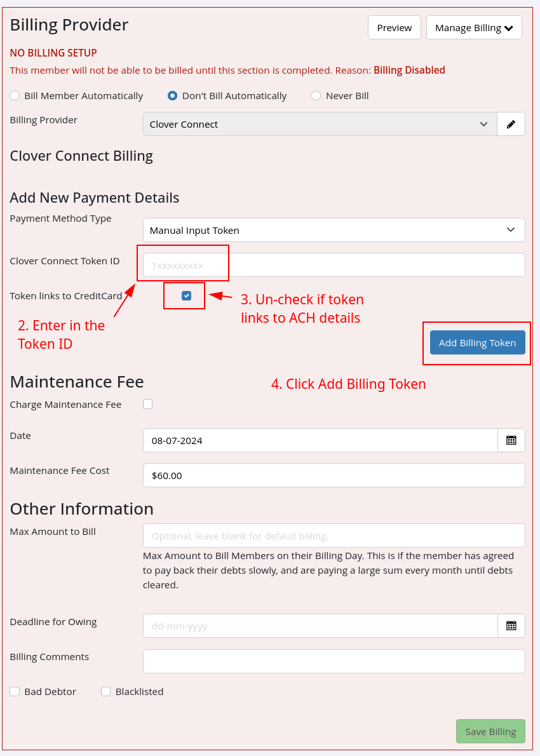Click the Payment Method Type dropdown arrow

(x=511, y=230)
